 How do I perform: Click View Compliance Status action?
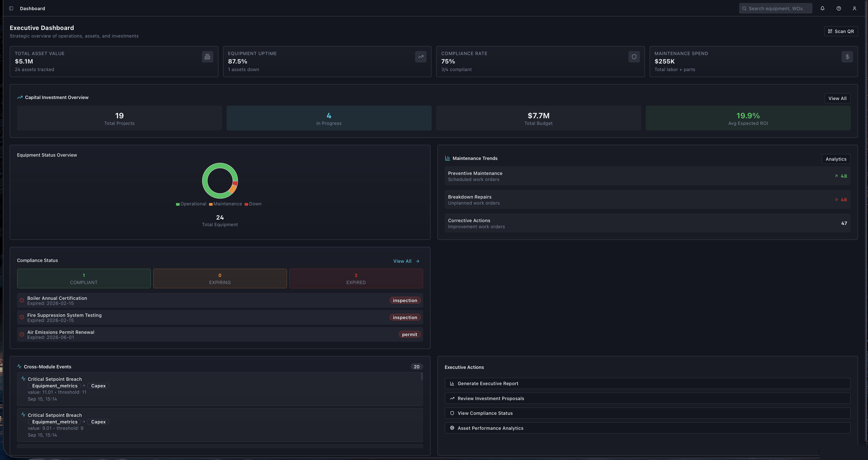(647, 413)
